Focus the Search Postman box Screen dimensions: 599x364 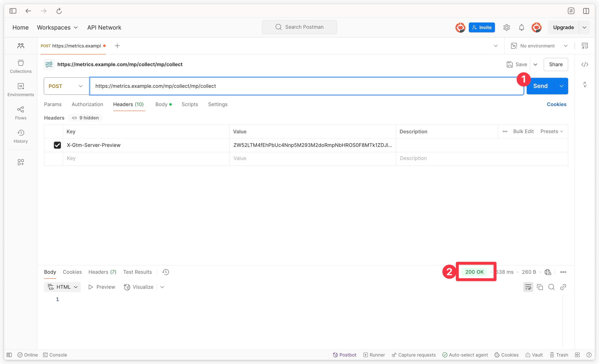tap(299, 27)
